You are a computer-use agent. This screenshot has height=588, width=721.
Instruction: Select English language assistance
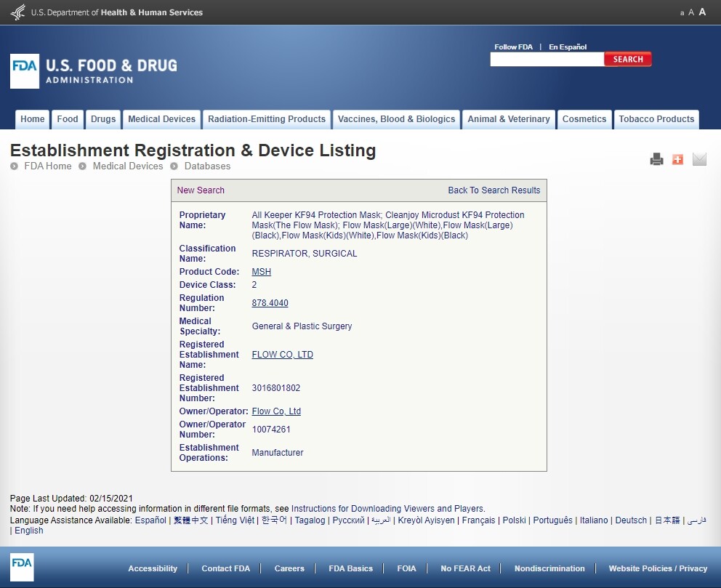point(29,531)
